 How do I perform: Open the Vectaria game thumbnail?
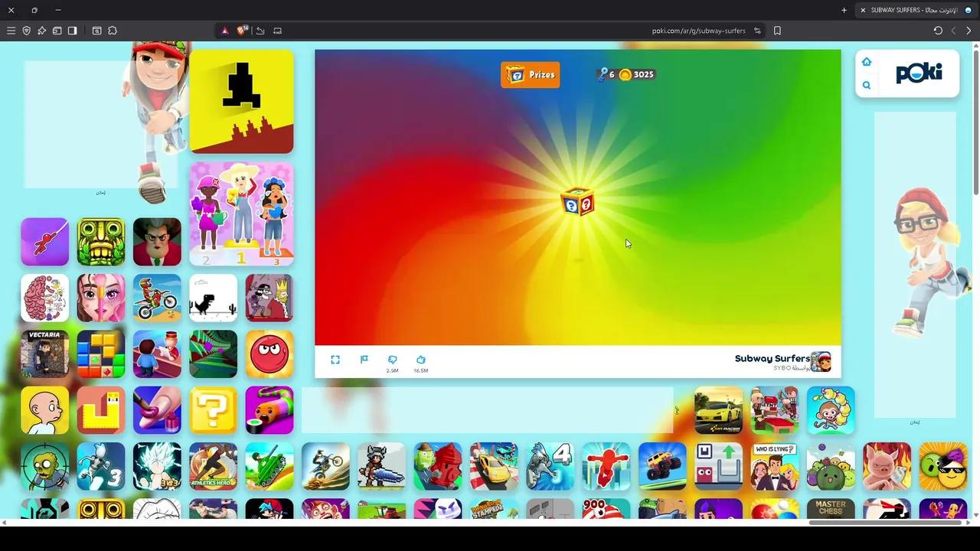pyautogui.click(x=44, y=354)
